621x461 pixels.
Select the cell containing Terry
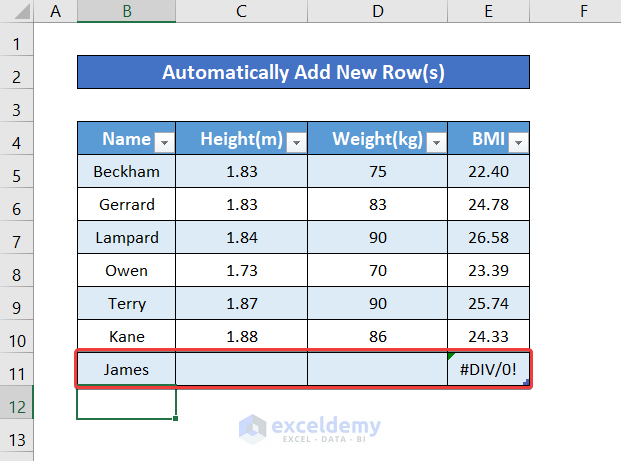point(126,303)
